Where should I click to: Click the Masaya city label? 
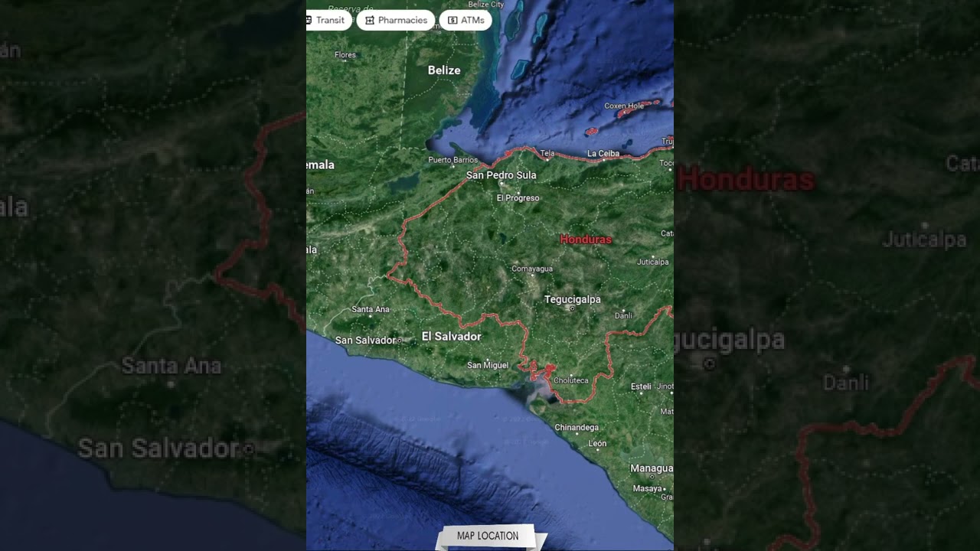point(647,488)
